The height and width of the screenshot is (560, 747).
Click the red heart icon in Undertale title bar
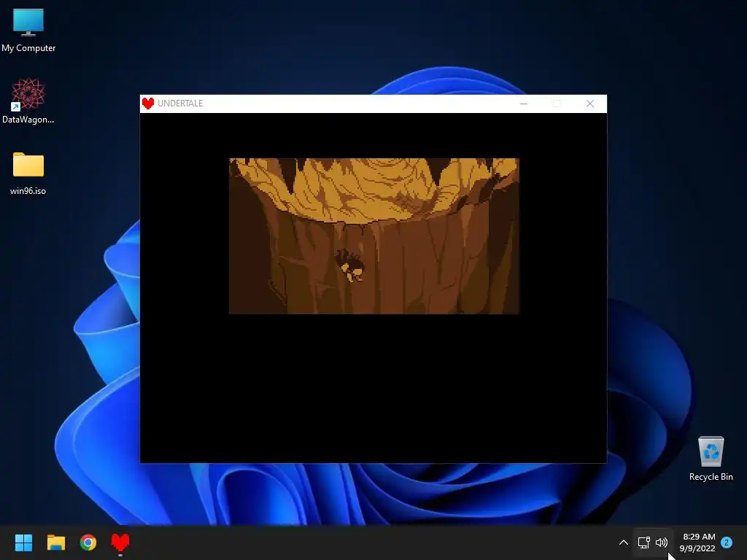(148, 104)
